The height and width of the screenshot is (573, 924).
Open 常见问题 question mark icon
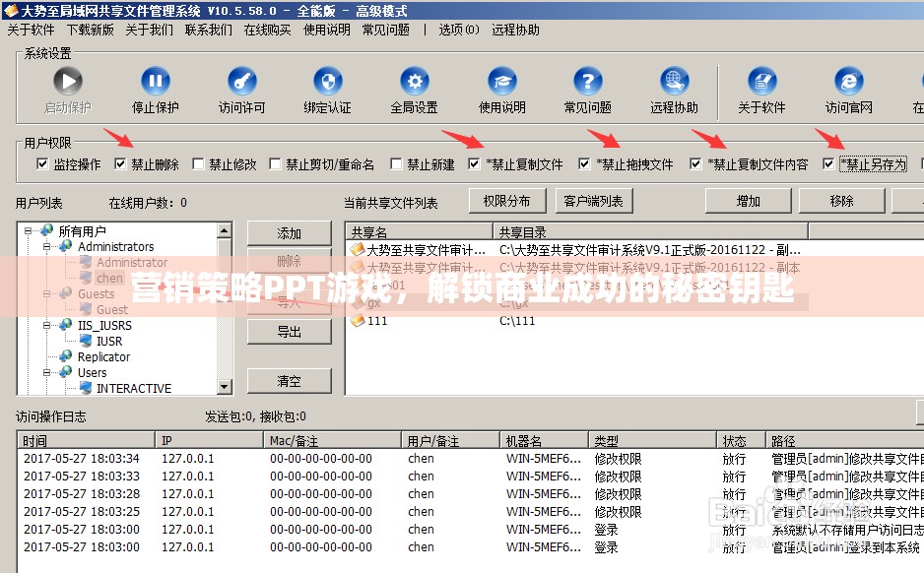[587, 82]
